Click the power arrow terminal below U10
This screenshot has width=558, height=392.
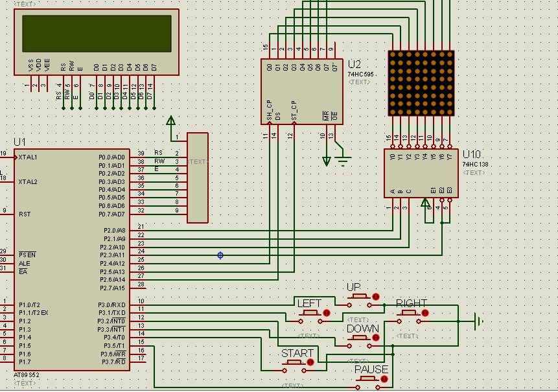click(425, 203)
